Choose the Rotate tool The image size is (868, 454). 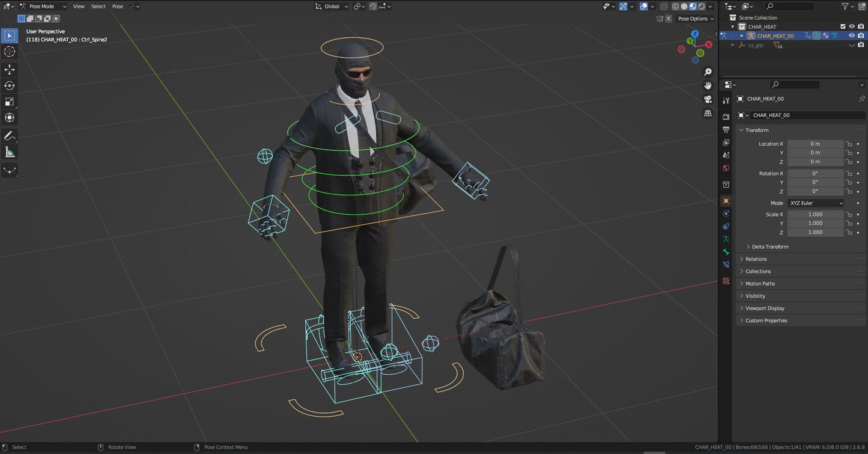coord(10,85)
